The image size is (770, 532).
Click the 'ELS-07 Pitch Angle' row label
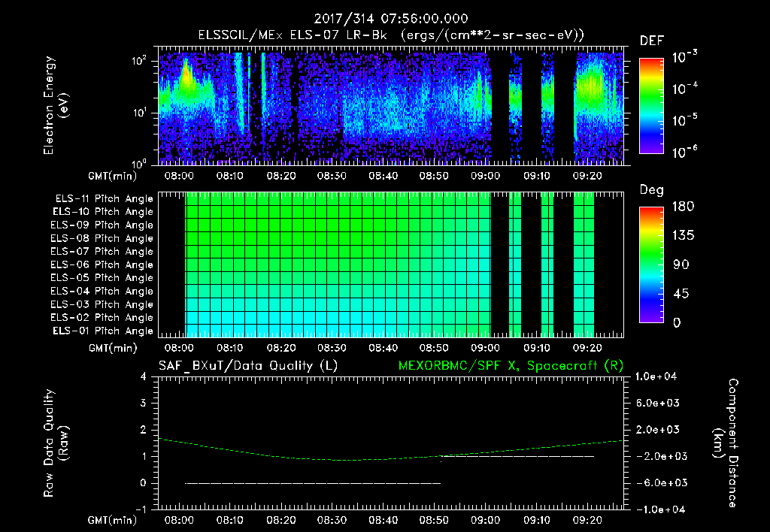[102, 251]
